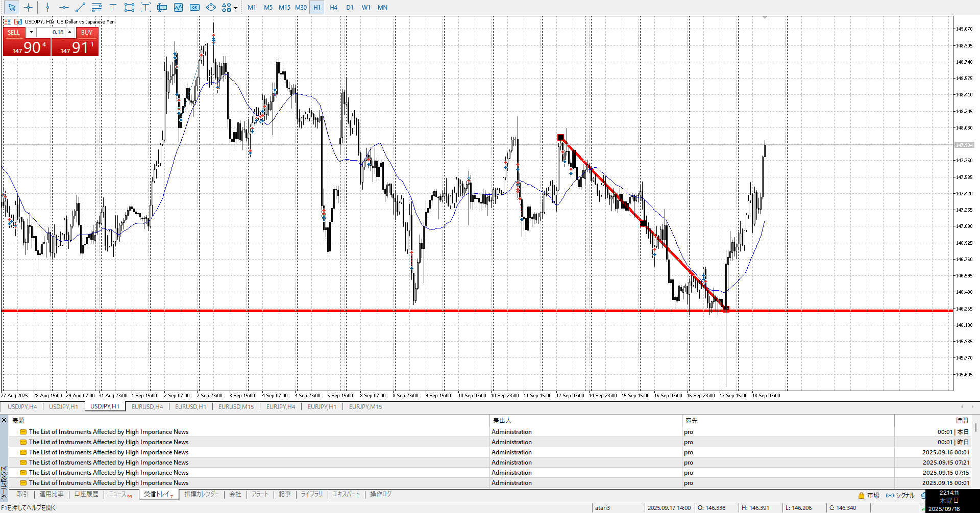The height and width of the screenshot is (513, 980).
Task: Switch to the EURUSD,H4 chart tab
Action: click(x=147, y=406)
